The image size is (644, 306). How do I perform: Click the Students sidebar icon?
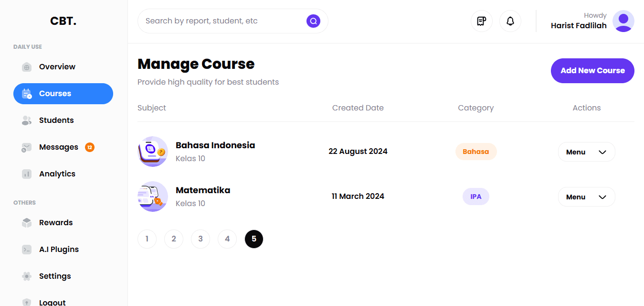(27, 120)
